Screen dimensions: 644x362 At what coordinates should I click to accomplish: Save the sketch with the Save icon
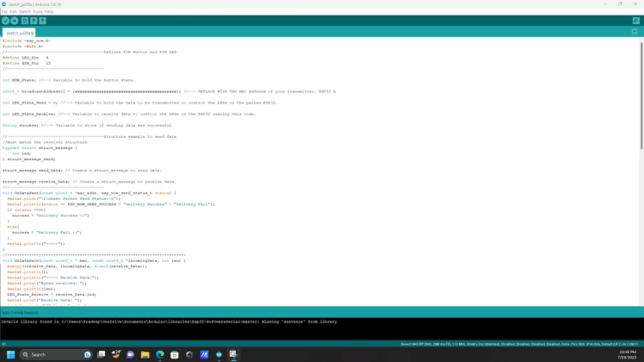(42, 21)
